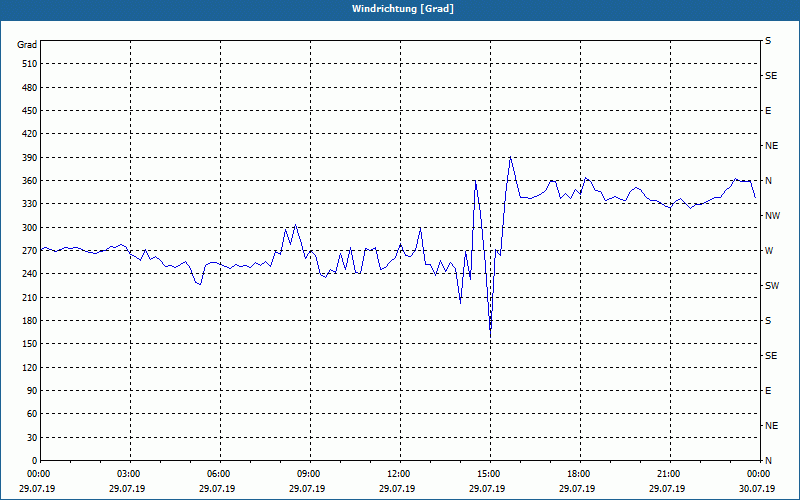Select the 29.07.19 date under 03:00

pyautogui.click(x=127, y=489)
